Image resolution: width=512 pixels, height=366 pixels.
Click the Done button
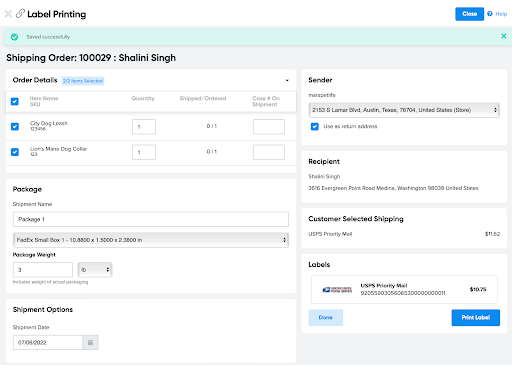[x=326, y=318]
